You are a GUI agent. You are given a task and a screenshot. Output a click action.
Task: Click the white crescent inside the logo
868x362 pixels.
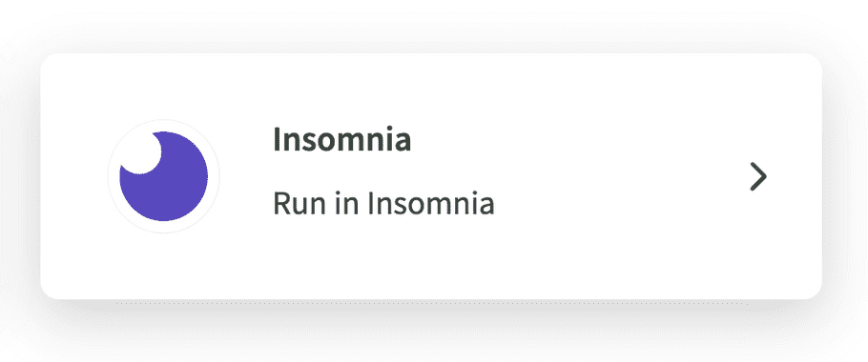pos(143,153)
